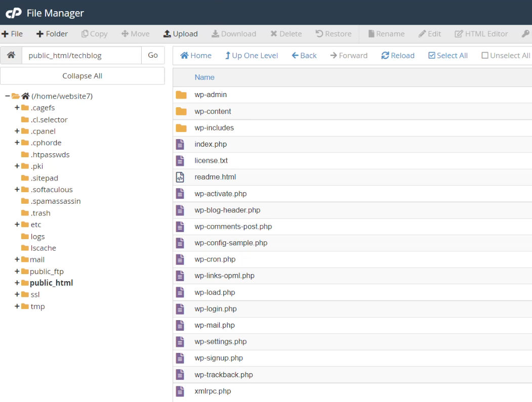The width and height of the screenshot is (532, 402).
Task: Click the wp-admin folder icon
Action: (181, 95)
